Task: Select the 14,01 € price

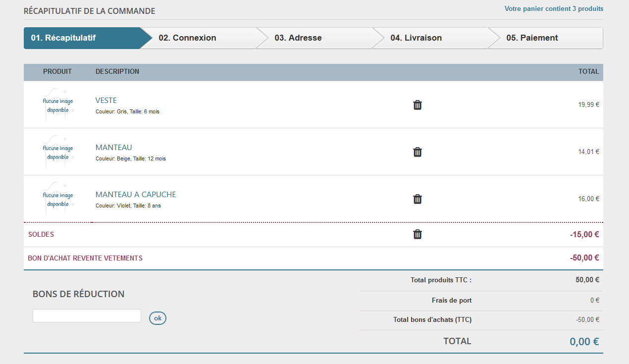Action: (589, 152)
